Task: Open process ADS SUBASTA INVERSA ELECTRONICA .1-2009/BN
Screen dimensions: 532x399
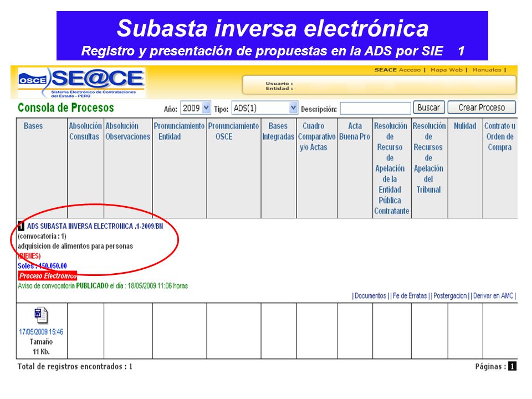Action: [x=95, y=226]
